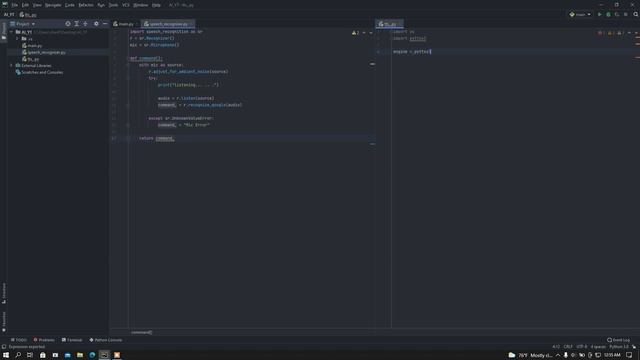Open the VCS menu
Screen dimensions: 640x360
(x=125, y=5)
